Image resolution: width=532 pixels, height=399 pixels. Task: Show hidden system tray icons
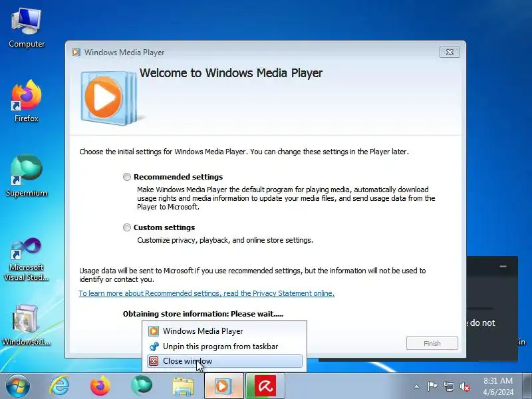tap(417, 386)
